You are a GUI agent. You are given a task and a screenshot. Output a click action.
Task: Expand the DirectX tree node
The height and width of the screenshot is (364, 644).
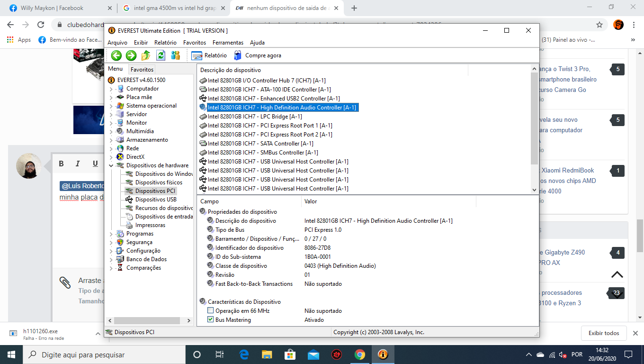tap(111, 157)
